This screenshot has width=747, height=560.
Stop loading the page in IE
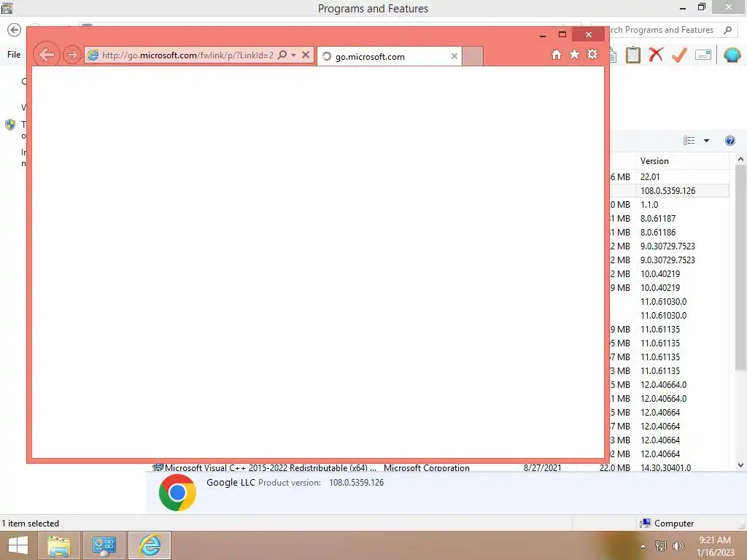[306, 55]
